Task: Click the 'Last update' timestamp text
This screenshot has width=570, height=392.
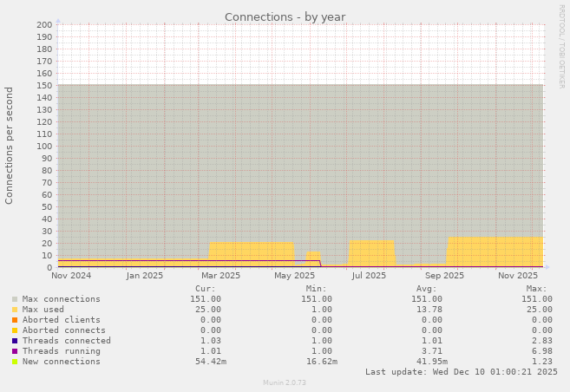Action: pyautogui.click(x=461, y=372)
